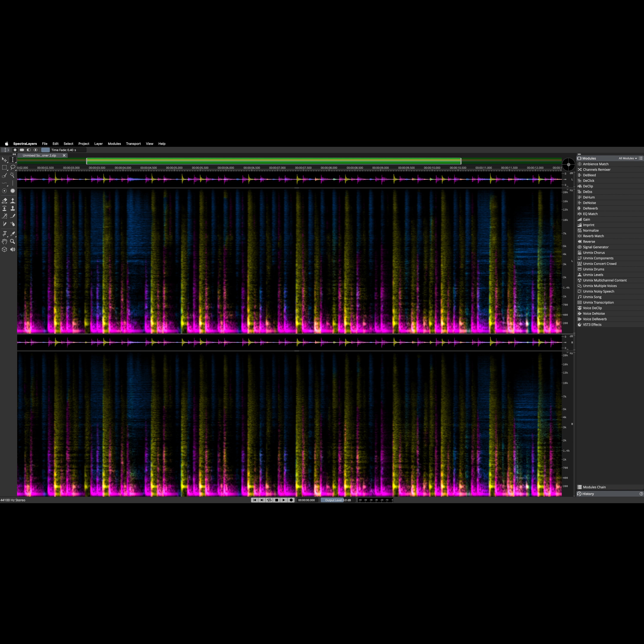Choose the Magic Wand selection tool
The height and width of the screenshot is (644, 644).
point(13,175)
